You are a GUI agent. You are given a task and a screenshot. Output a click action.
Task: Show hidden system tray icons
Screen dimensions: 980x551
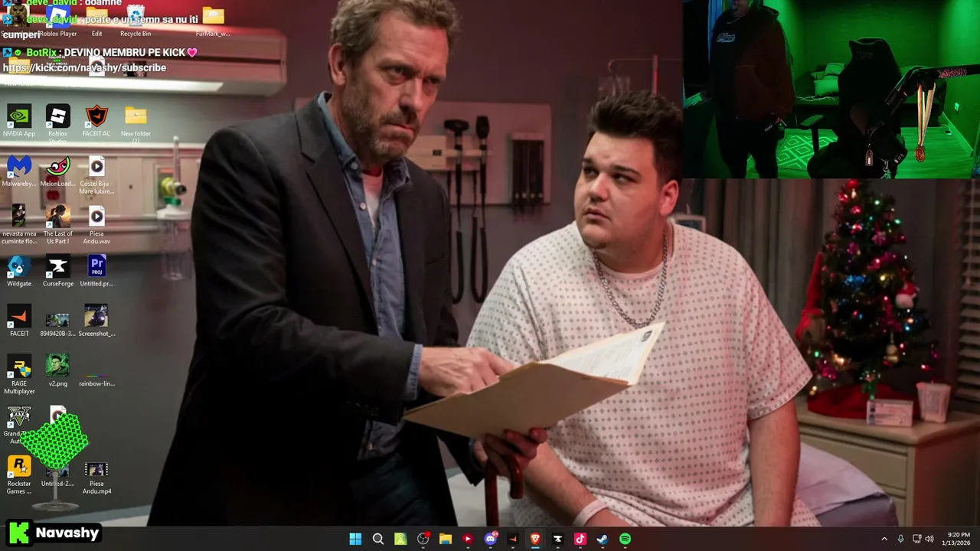click(884, 539)
